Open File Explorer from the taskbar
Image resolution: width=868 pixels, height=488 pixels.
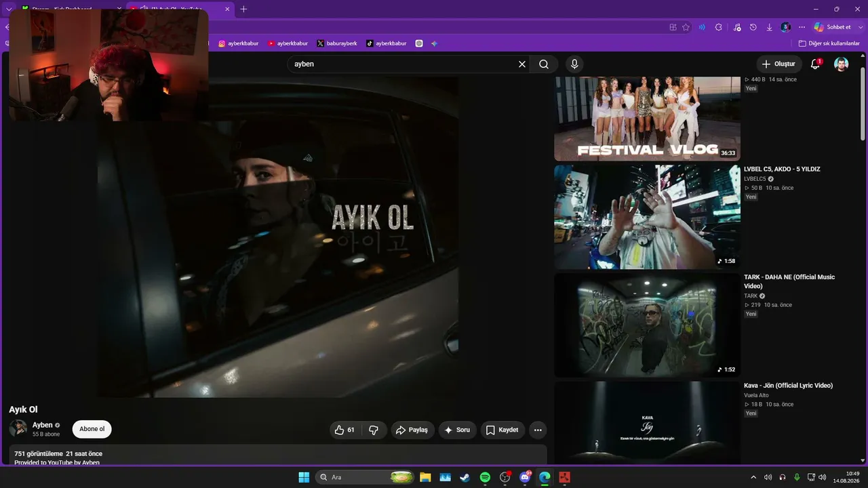point(425,477)
